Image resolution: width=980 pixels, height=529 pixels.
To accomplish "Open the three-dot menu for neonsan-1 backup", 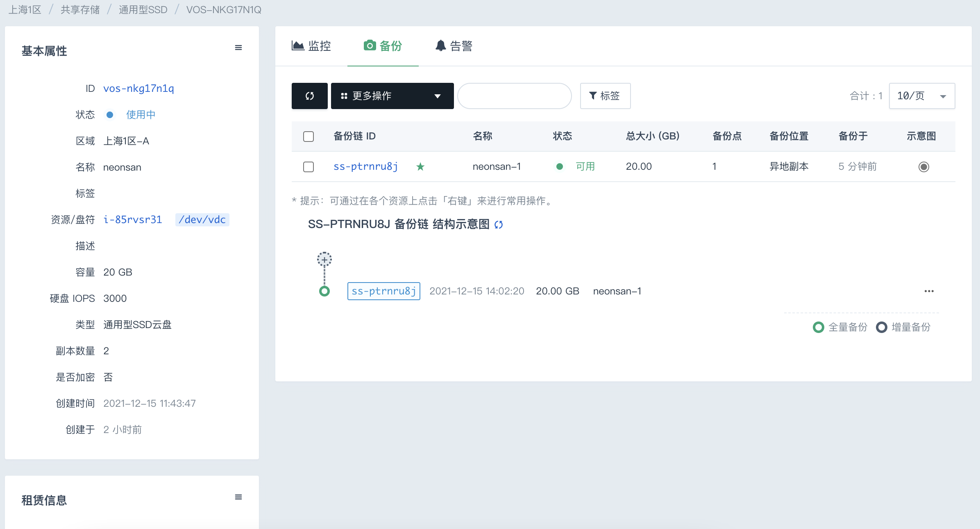I will point(929,291).
